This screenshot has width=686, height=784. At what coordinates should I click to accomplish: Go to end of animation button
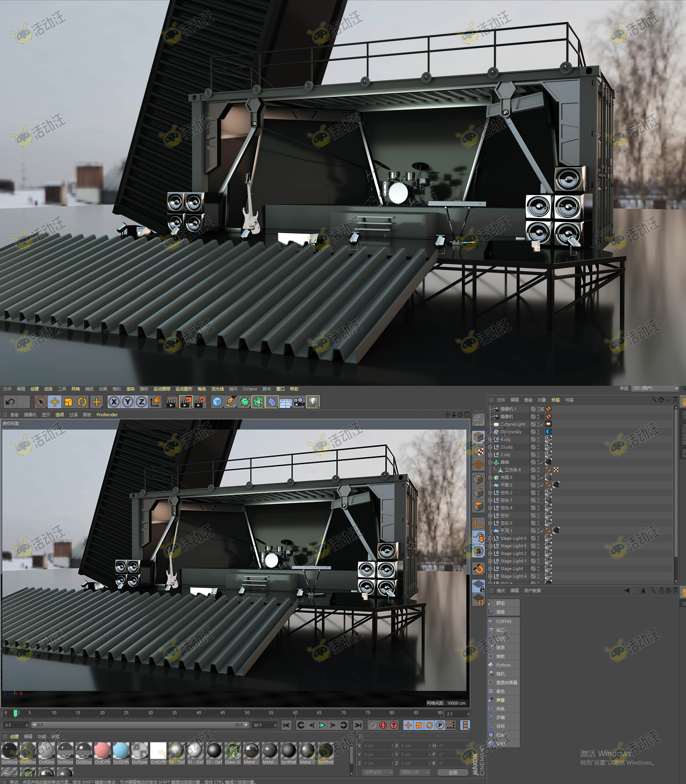[x=358, y=725]
